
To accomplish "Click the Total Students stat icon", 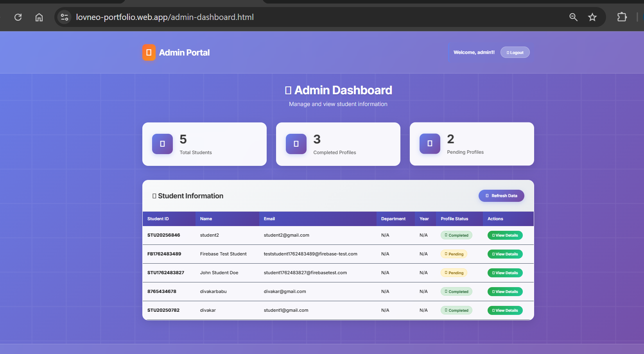I will tap(162, 144).
